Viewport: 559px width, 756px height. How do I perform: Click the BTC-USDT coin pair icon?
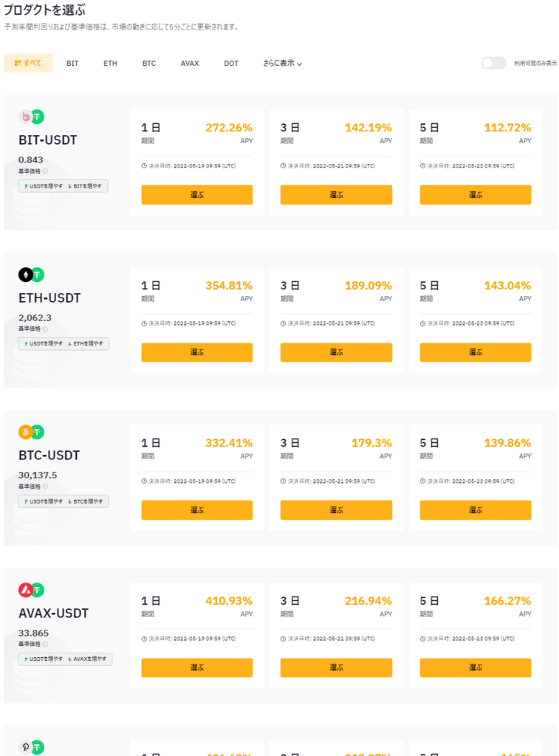31,432
